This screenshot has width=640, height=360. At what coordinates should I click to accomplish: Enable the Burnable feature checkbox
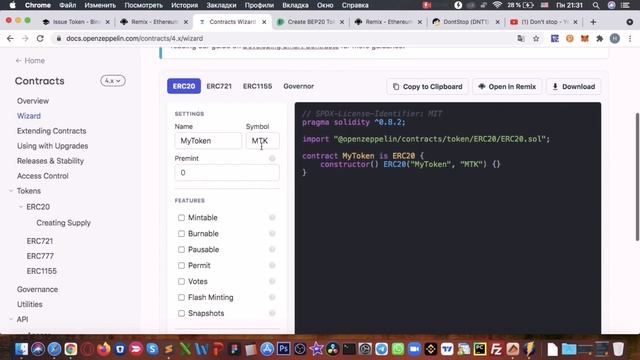click(x=181, y=233)
